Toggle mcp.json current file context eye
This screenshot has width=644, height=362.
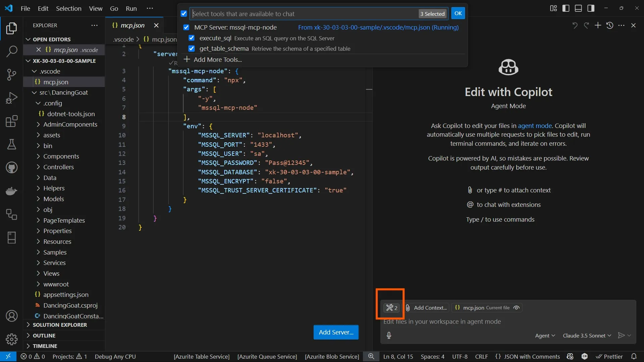516,308
